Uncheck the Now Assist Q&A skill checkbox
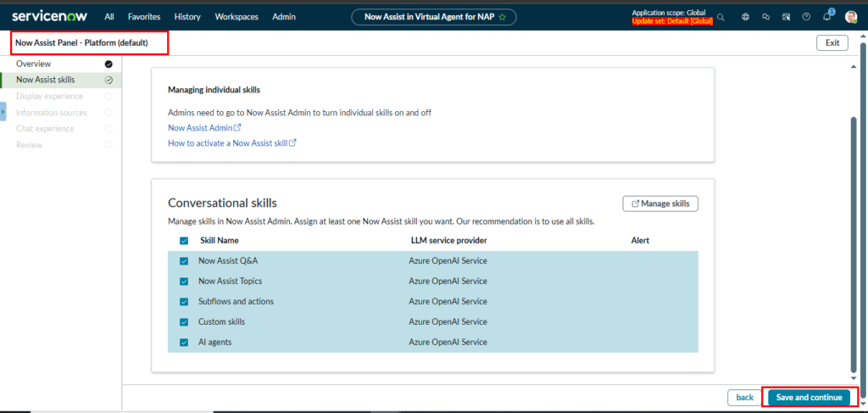The image size is (868, 413). pyautogui.click(x=184, y=261)
